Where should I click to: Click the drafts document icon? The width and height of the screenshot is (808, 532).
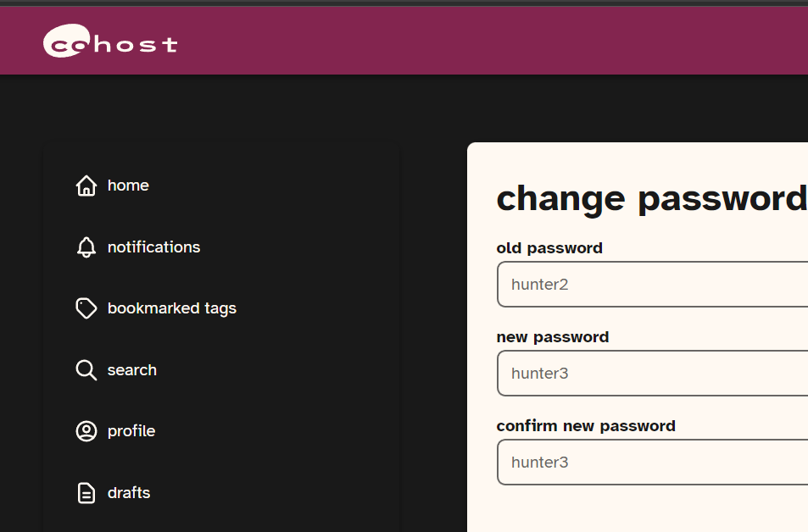(x=86, y=493)
